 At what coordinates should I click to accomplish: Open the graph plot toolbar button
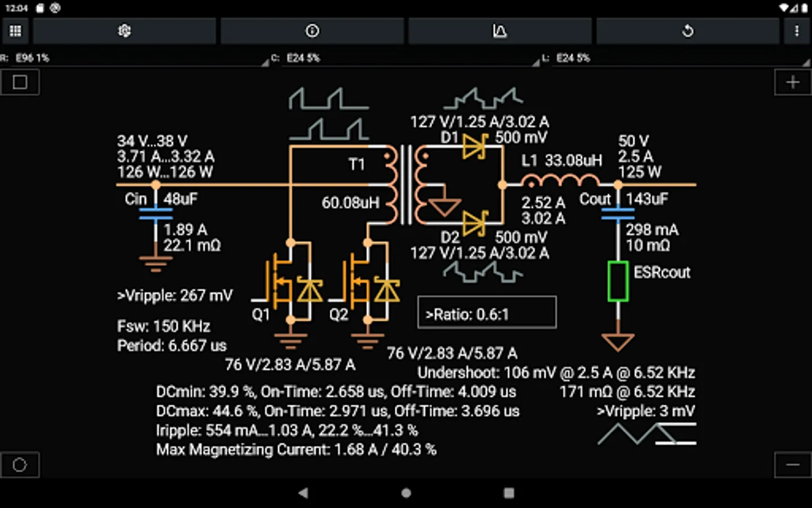click(x=500, y=31)
